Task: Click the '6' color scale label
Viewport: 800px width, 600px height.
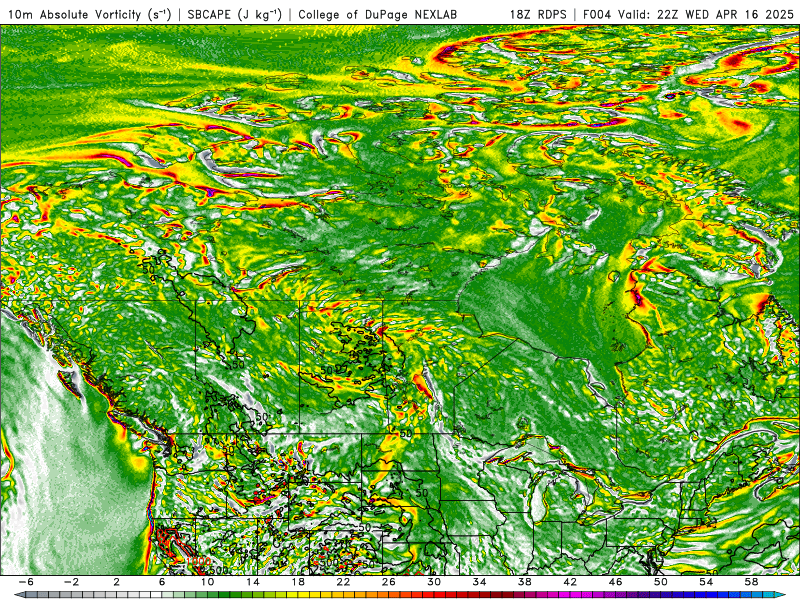Action: click(162, 582)
